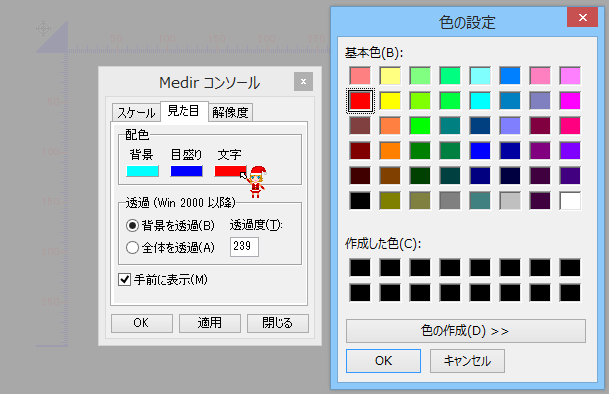The height and width of the screenshot is (394, 609).
Task: Open the 解像度 tab
Action: (x=230, y=113)
